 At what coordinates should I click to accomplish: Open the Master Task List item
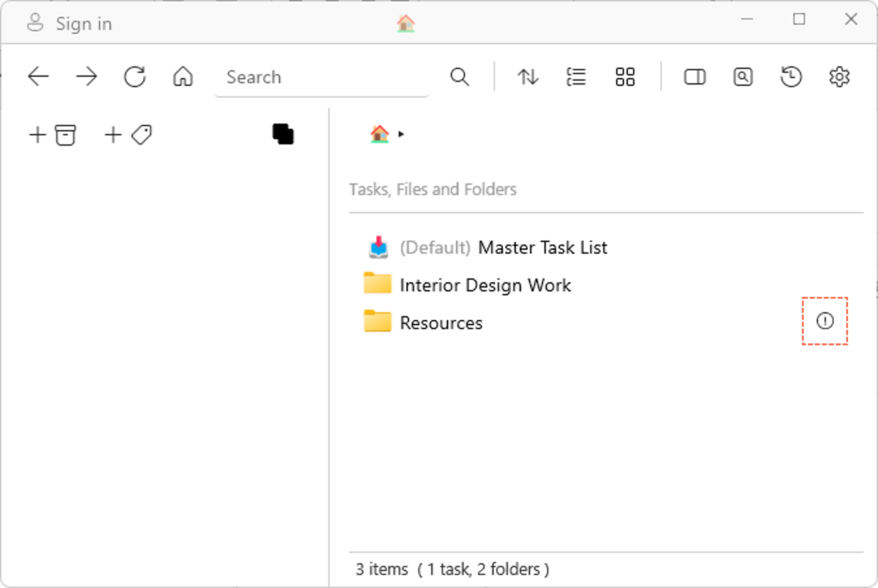542,248
